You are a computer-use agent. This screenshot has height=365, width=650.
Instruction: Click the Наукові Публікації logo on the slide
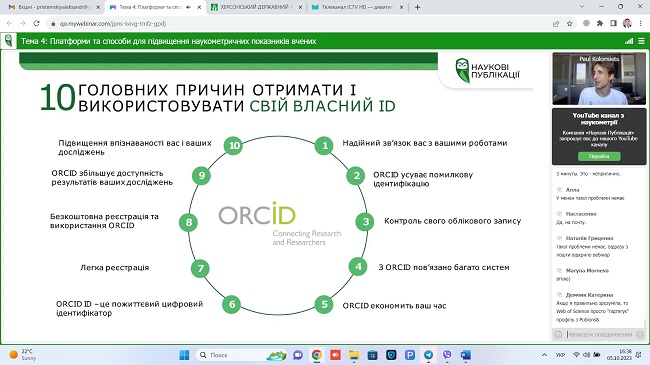coord(487,71)
